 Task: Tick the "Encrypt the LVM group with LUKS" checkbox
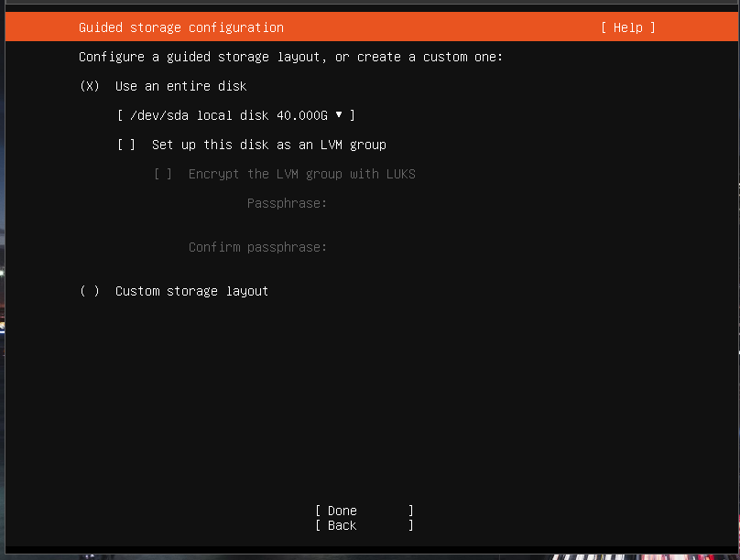tap(163, 174)
